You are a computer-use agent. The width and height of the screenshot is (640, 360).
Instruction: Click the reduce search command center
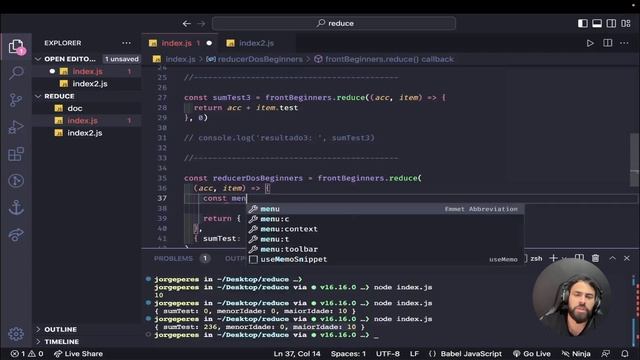(334, 23)
